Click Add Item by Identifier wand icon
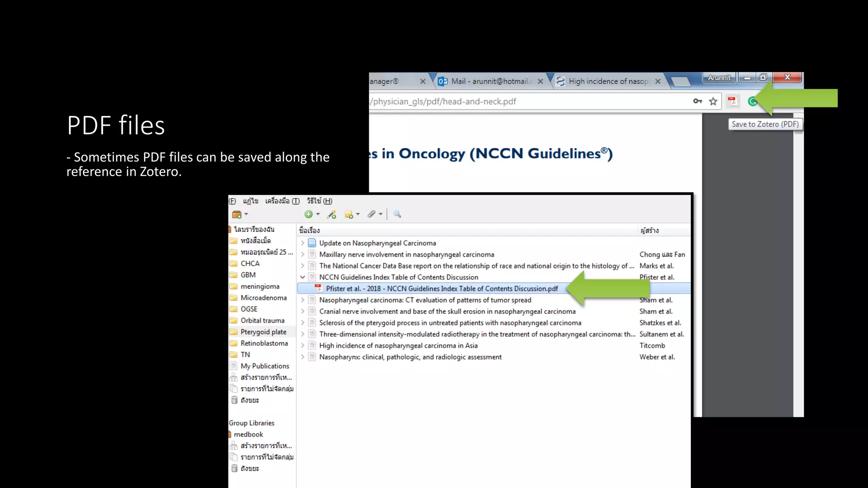868x488 pixels. pyautogui.click(x=331, y=215)
